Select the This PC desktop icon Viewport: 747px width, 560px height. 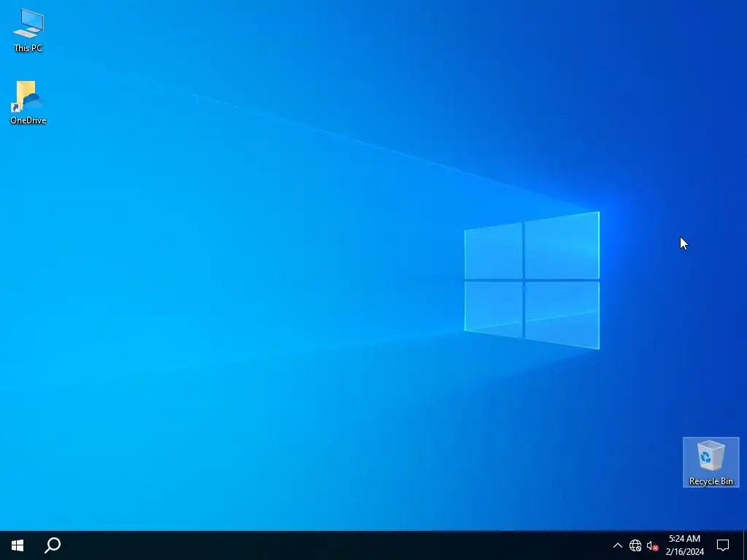[28, 30]
